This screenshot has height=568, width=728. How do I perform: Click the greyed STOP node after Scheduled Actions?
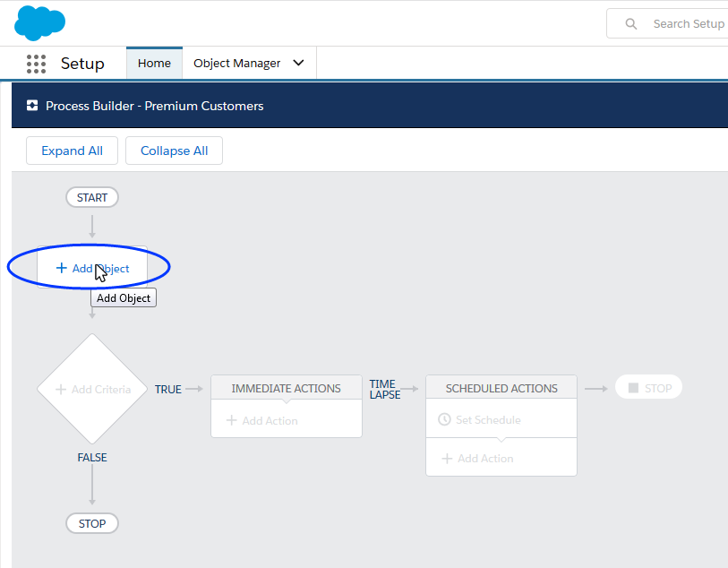(648, 387)
